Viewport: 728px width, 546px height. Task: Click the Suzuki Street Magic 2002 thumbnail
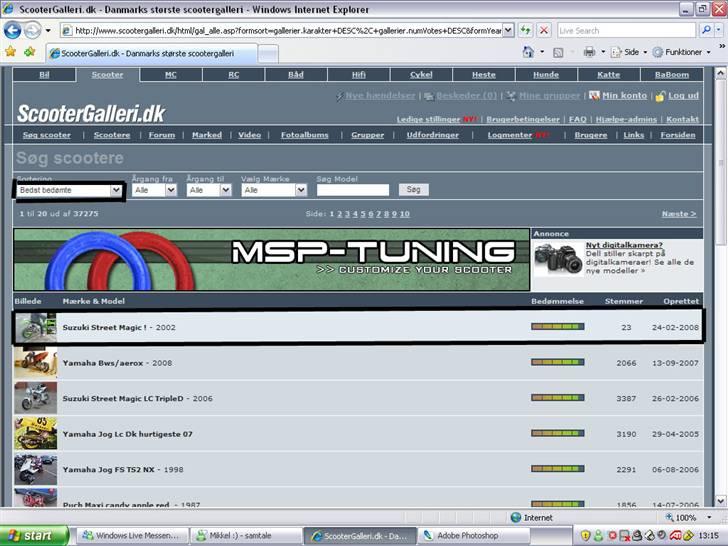35,327
